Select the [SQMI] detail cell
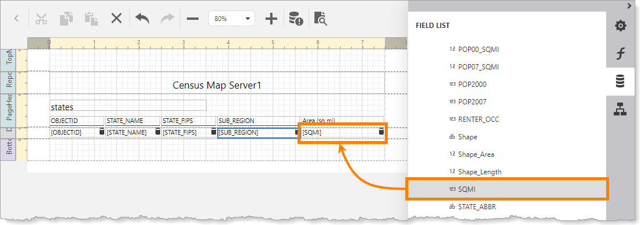The image size is (644, 225). point(342,132)
